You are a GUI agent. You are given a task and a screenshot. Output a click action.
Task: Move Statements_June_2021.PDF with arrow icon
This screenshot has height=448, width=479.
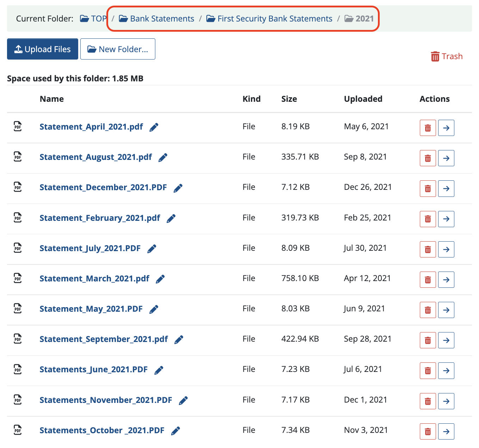pyautogui.click(x=446, y=371)
